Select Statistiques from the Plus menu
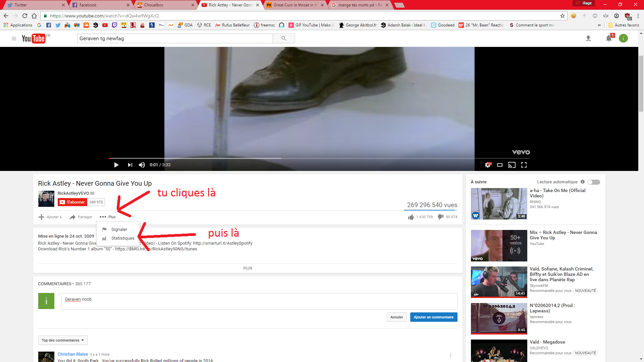644x362 pixels. 123,238
